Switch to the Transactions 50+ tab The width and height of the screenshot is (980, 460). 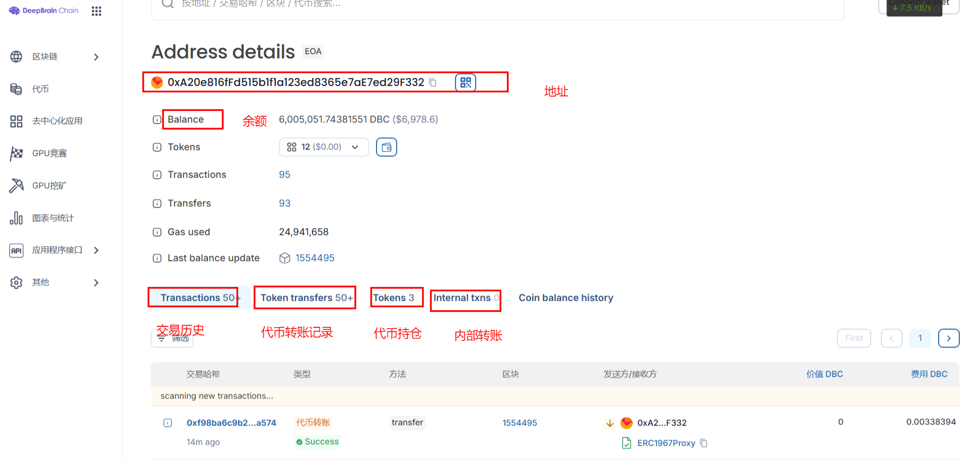pyautogui.click(x=199, y=298)
